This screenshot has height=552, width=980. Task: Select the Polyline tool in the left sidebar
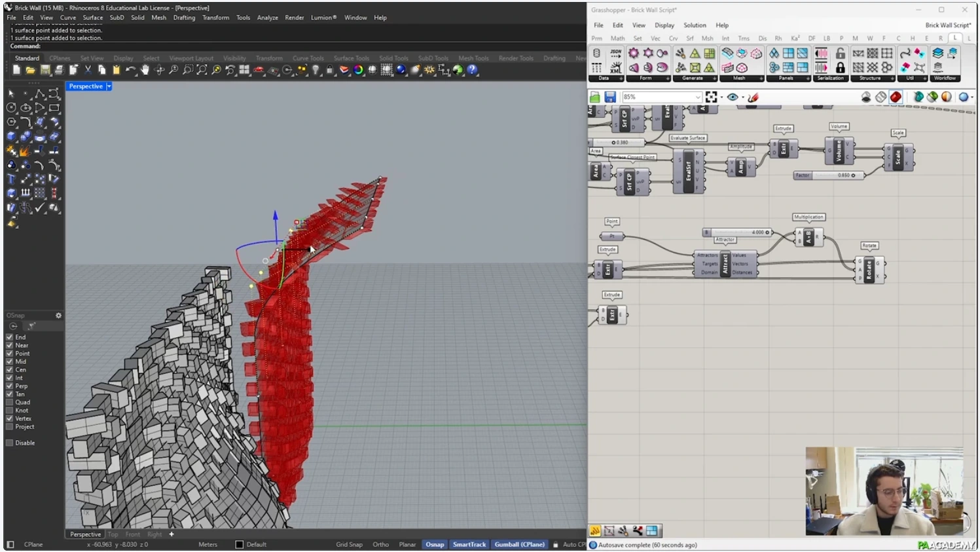click(40, 94)
